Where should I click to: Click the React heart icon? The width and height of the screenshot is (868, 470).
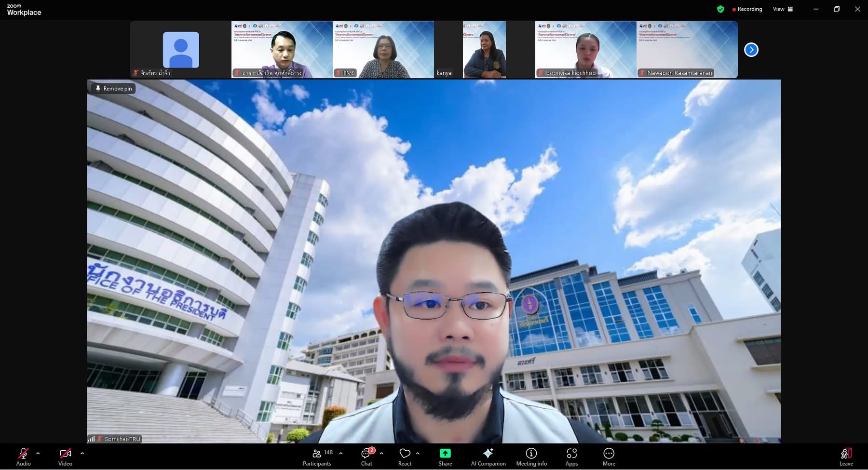405,457
